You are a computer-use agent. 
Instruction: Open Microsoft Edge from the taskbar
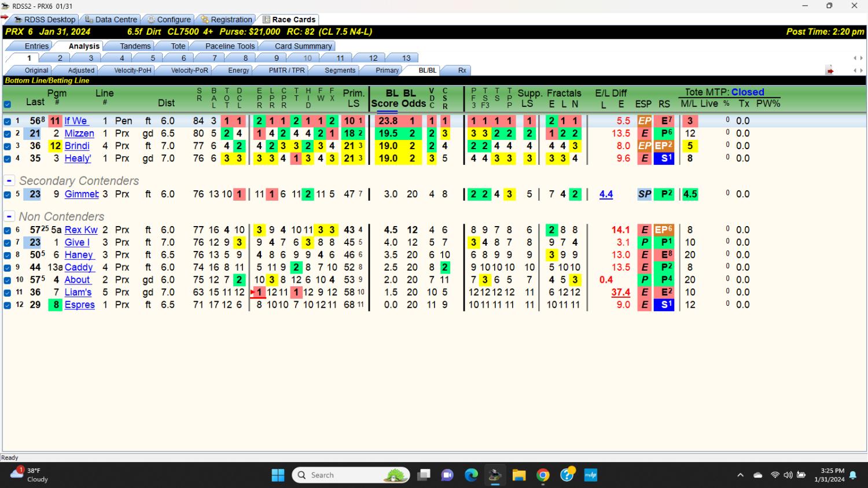click(471, 475)
